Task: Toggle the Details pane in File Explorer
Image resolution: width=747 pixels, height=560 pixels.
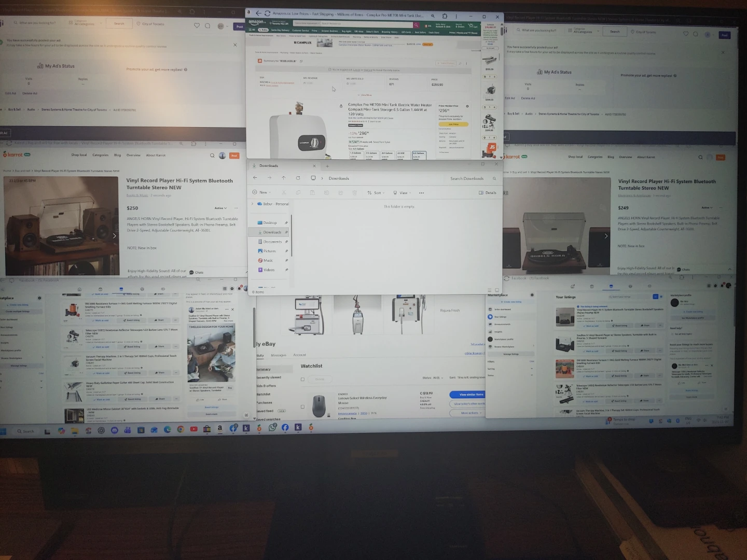Action: 487,193
